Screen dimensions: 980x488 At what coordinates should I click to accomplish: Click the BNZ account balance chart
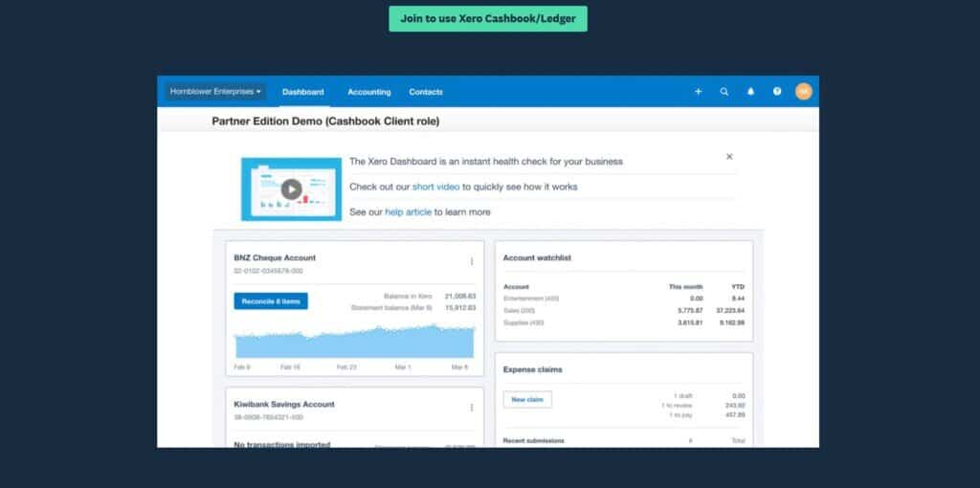click(x=354, y=342)
